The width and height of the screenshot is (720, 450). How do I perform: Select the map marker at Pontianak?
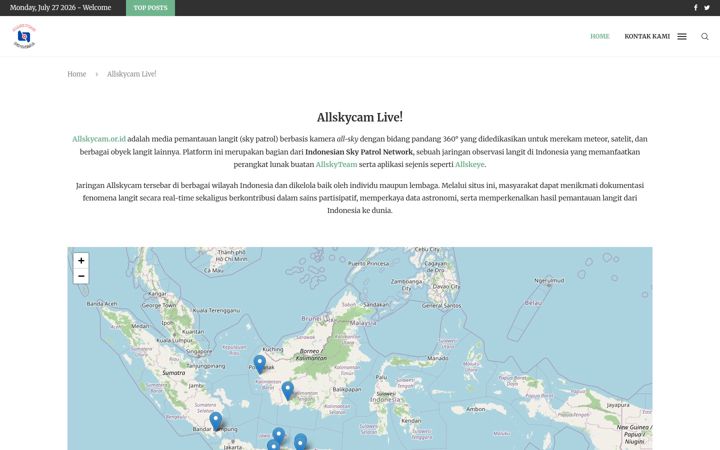(x=260, y=364)
